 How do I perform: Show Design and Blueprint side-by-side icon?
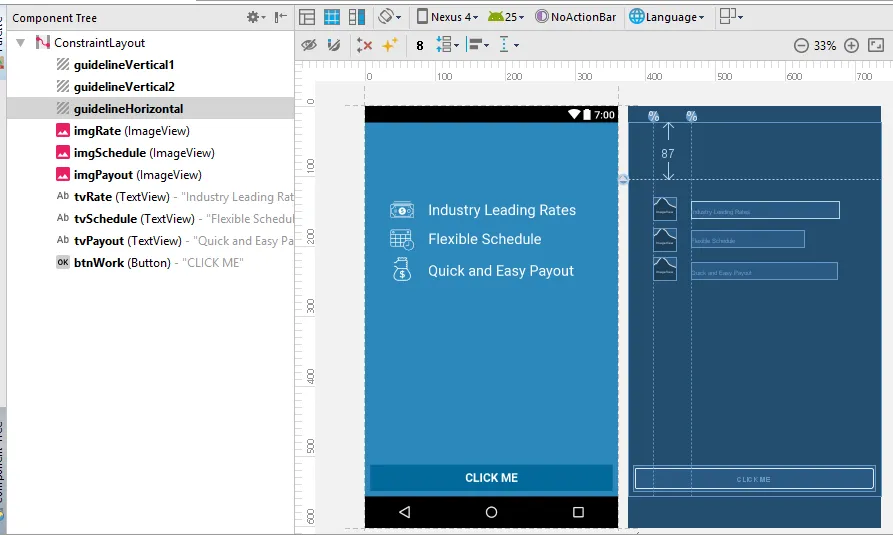click(x=357, y=17)
